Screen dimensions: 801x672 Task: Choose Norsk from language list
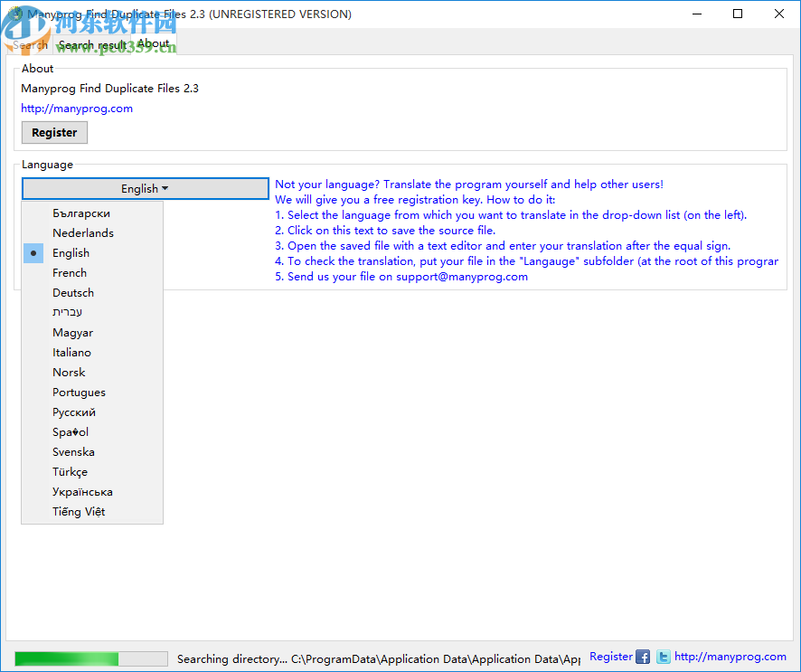(x=92, y=373)
